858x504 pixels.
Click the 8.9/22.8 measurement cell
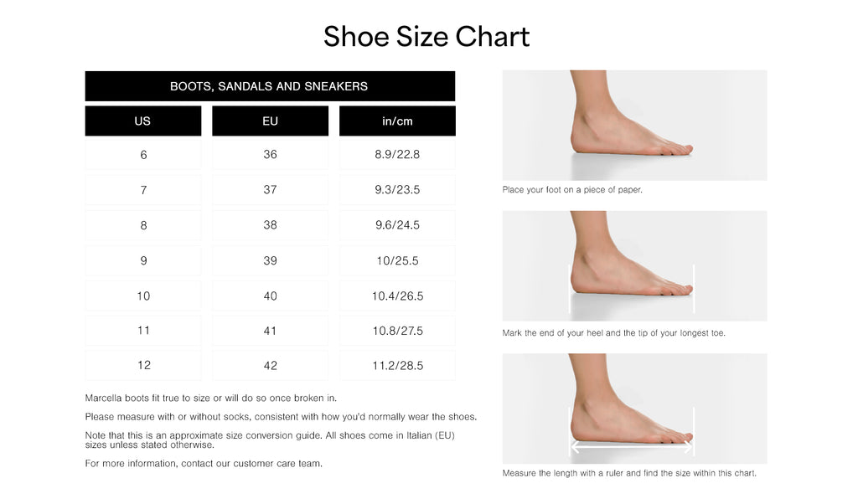pyautogui.click(x=397, y=155)
